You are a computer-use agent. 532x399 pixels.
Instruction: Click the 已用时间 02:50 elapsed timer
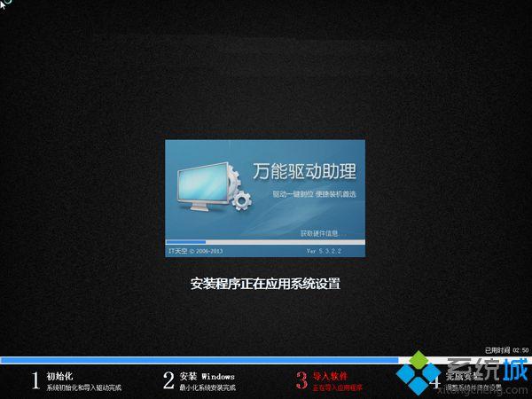[x=506, y=350]
